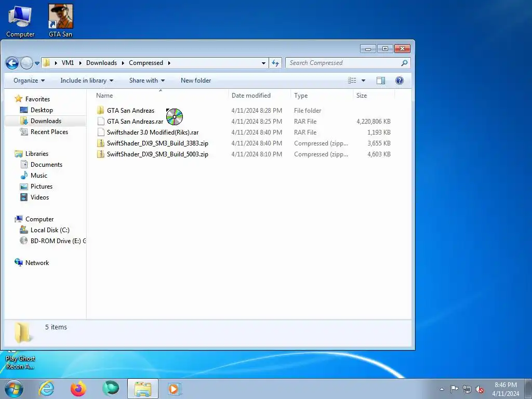Open Windows Media Player from the taskbar
The image size is (532, 399).
pyautogui.click(x=175, y=389)
